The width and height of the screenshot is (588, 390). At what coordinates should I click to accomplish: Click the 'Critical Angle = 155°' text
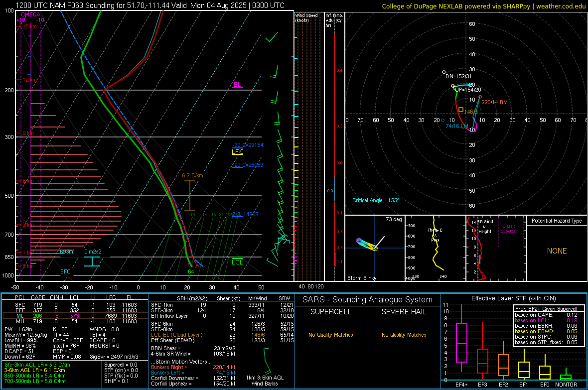[376, 200]
